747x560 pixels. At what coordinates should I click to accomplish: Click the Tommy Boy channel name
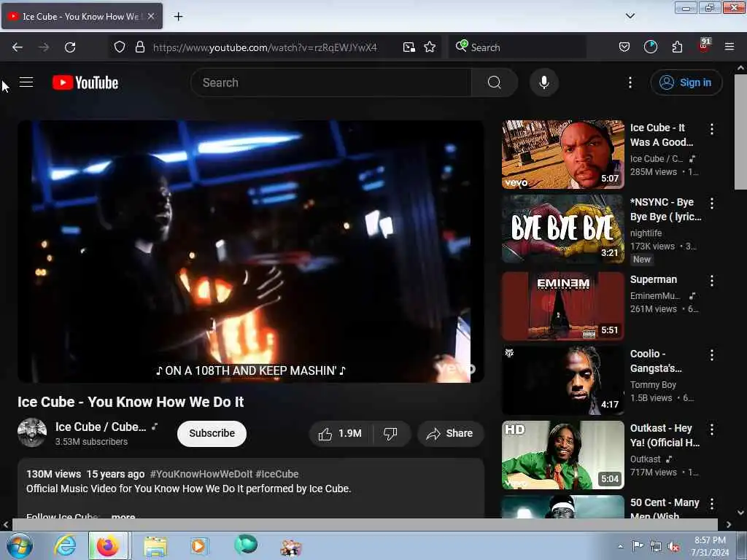click(653, 385)
